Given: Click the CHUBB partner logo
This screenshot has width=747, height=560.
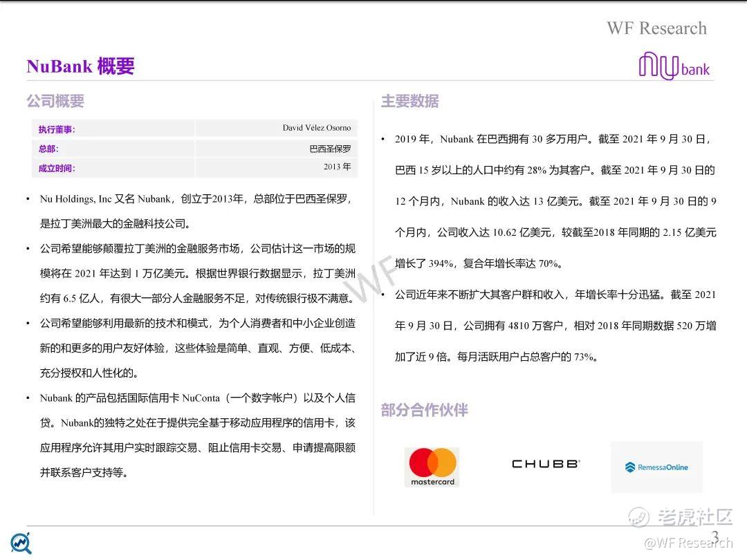Looking at the screenshot, I should [x=546, y=464].
